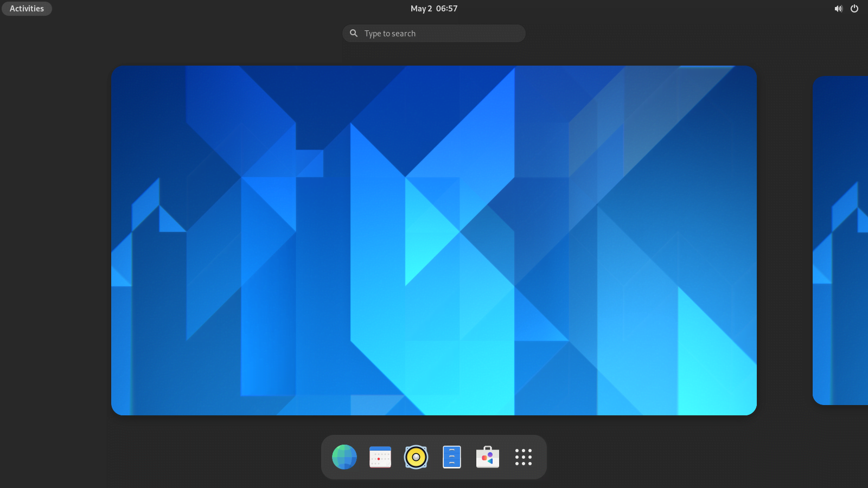Image resolution: width=868 pixels, height=488 pixels.
Task: Open the clock and calendar menu
Action: 434,9
